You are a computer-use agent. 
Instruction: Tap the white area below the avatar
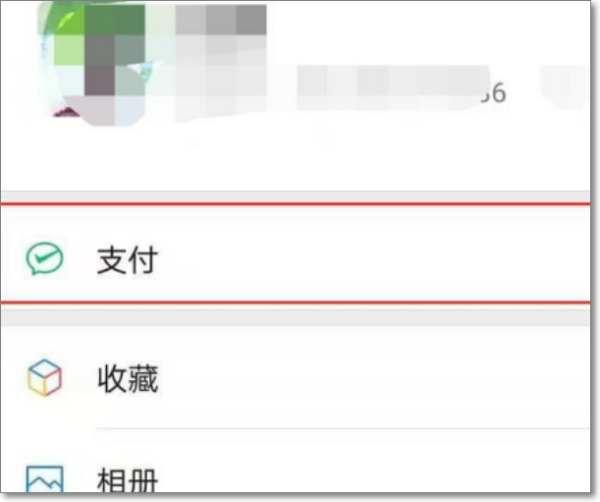coord(92,159)
